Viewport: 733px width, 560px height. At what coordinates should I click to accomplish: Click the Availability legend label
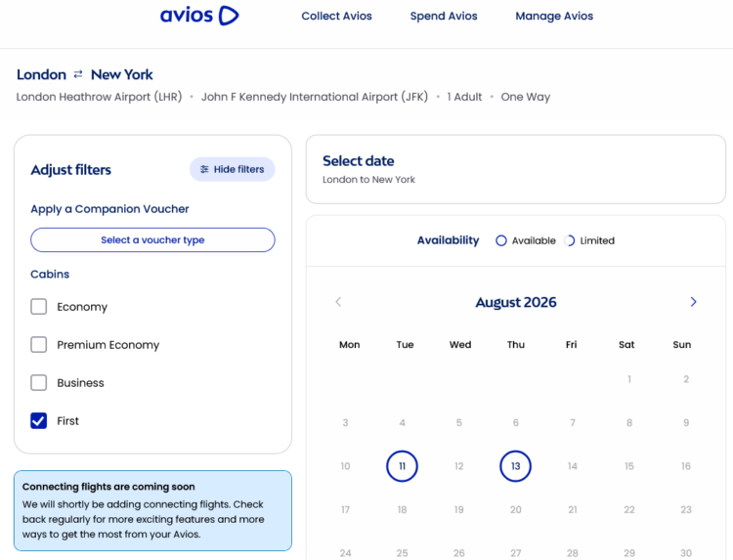448,240
